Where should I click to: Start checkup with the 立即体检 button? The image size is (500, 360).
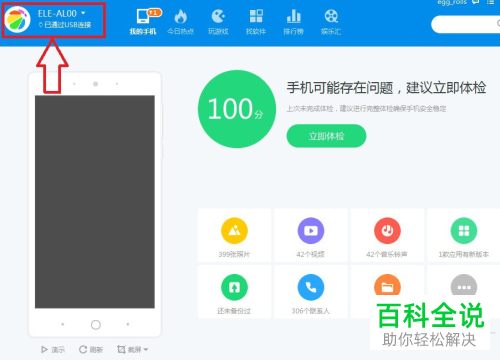point(326,136)
